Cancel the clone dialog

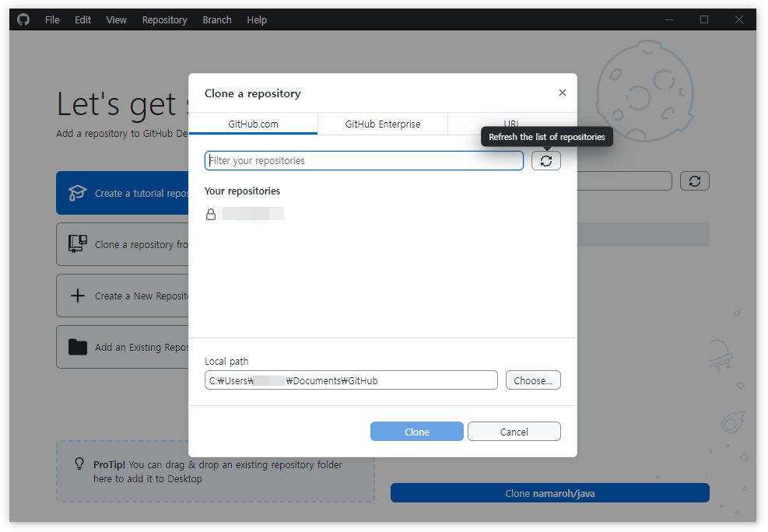click(x=514, y=432)
